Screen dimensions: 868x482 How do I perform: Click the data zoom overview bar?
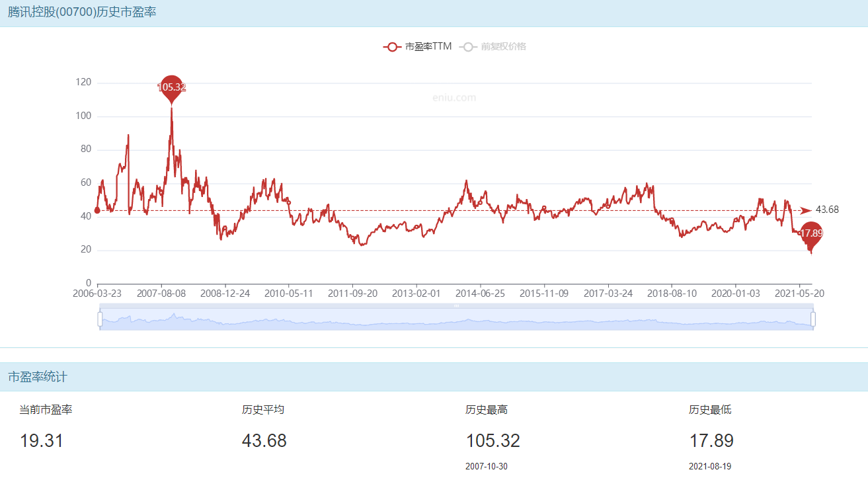456,319
